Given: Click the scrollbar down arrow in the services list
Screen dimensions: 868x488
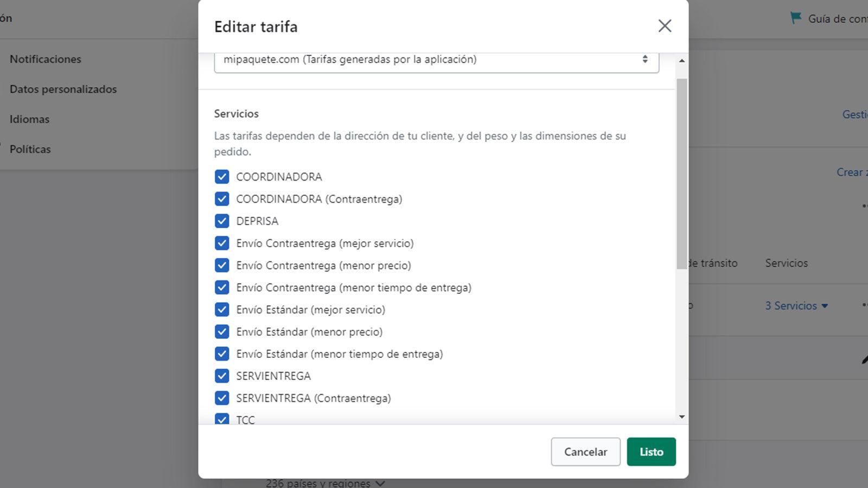Looking at the screenshot, I should click(681, 418).
